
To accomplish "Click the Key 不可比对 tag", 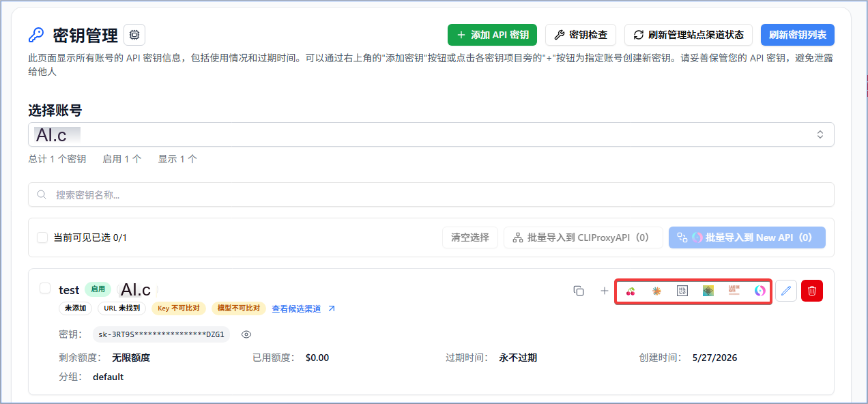I will 179,308.
